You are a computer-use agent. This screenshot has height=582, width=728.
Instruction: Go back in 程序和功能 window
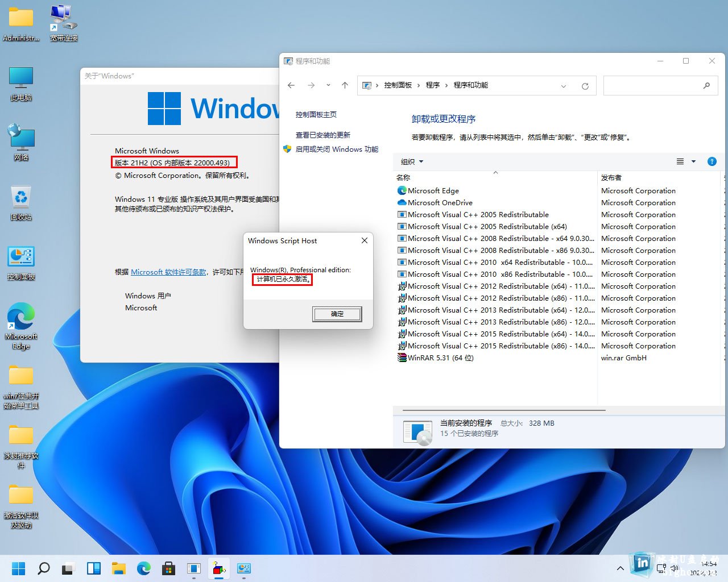[291, 85]
